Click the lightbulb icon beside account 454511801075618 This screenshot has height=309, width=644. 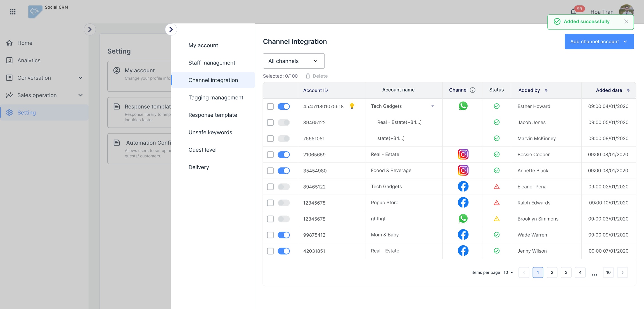pos(352,106)
